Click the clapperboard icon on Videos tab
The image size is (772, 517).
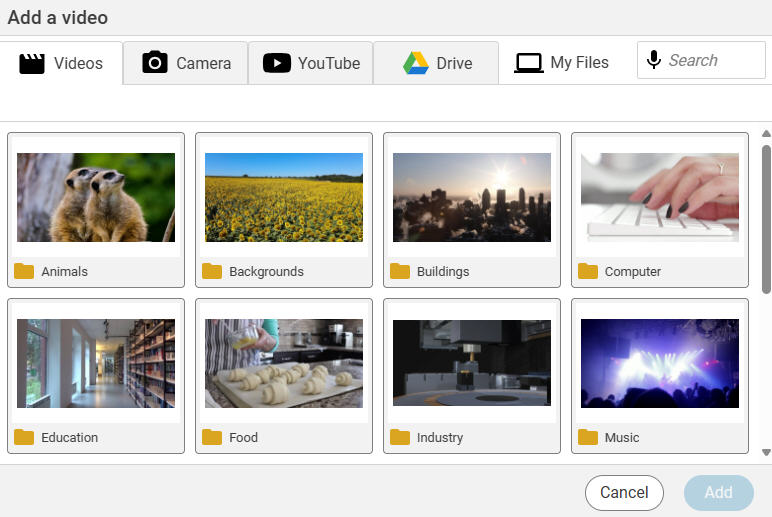pos(33,63)
